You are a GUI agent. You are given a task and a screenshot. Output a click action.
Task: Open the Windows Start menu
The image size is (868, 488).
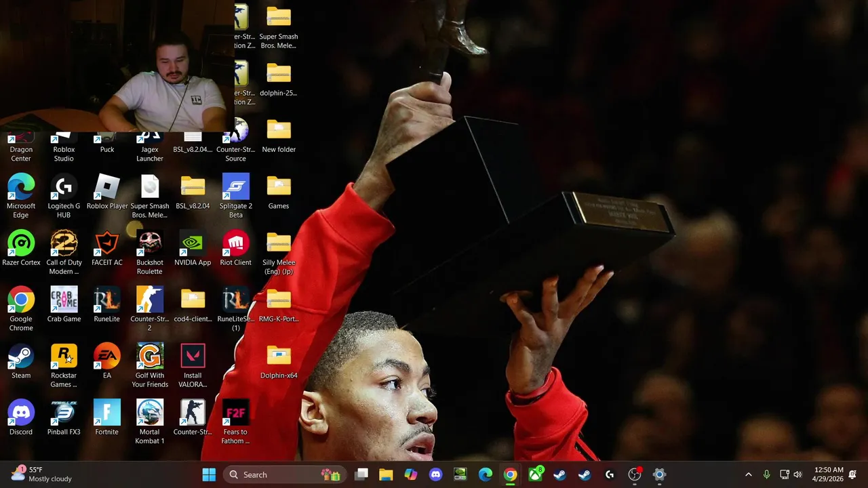point(209,474)
